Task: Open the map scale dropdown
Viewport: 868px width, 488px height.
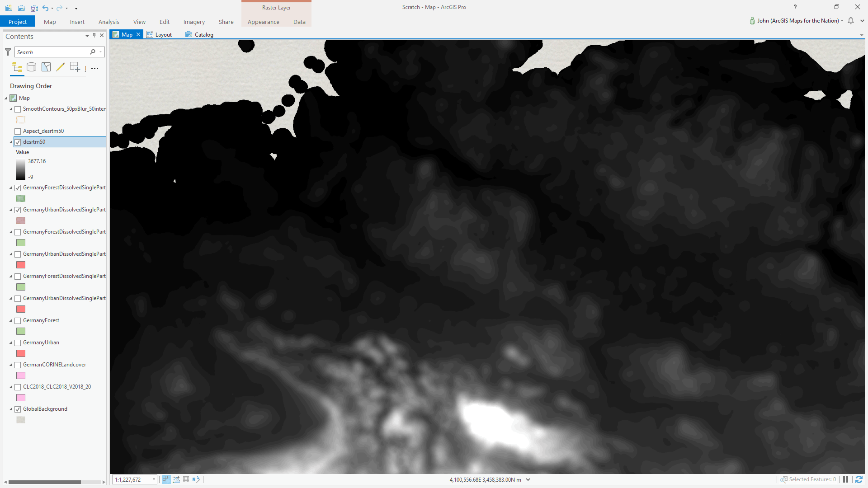Action: (x=154, y=479)
